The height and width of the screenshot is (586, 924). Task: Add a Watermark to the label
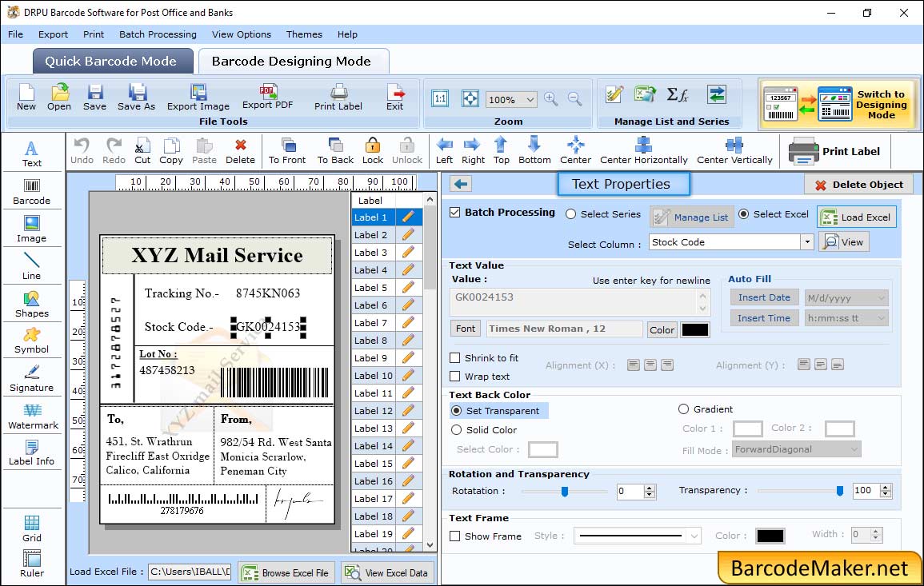click(x=33, y=417)
